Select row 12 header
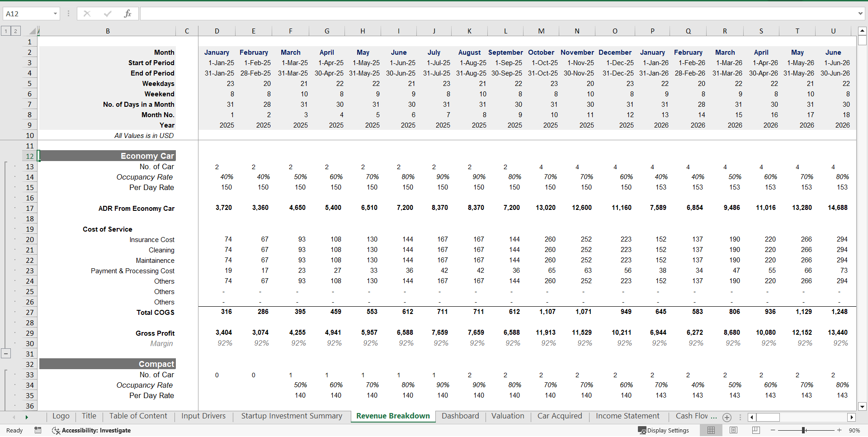 pos(29,156)
